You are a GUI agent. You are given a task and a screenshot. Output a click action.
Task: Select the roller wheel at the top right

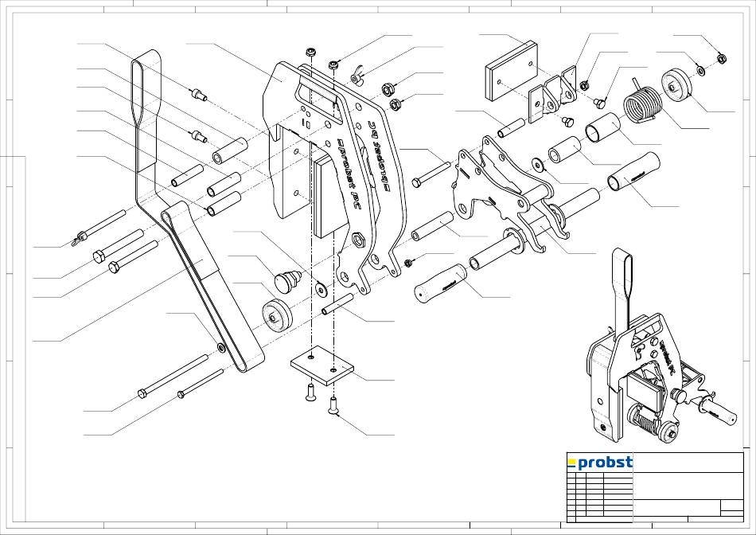pos(676,84)
